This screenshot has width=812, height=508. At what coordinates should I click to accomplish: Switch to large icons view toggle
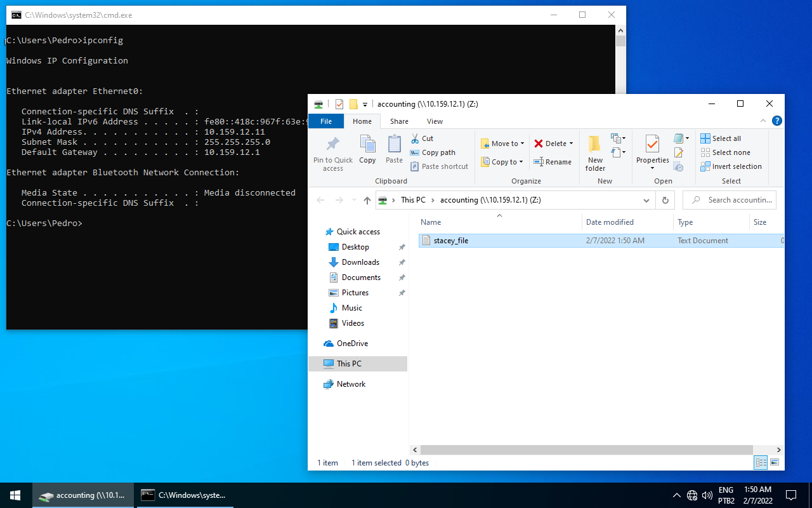pyautogui.click(x=774, y=463)
